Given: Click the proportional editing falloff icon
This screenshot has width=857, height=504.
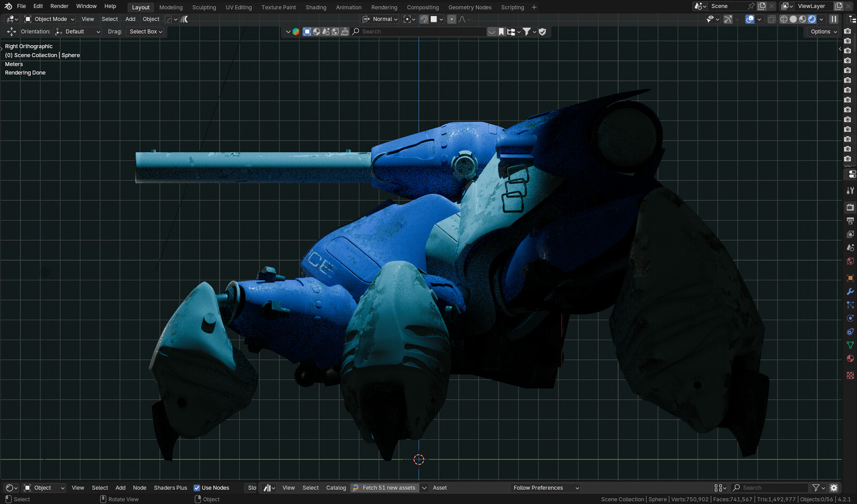Looking at the screenshot, I should pyautogui.click(x=462, y=19).
